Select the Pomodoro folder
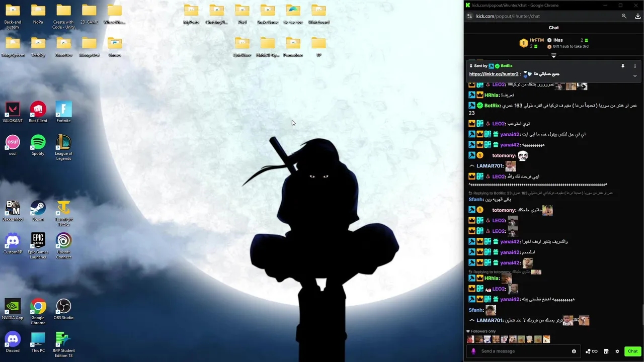This screenshot has width=644, height=362. 293,47
